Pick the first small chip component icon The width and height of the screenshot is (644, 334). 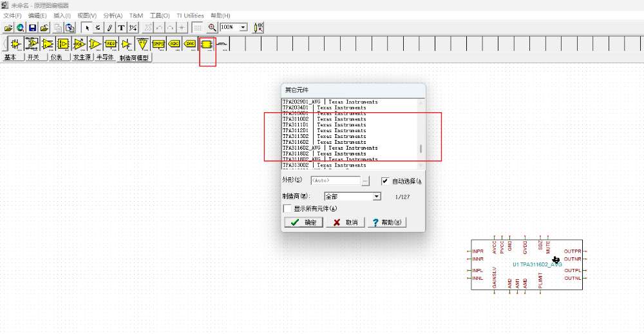pyautogui.click(x=15, y=43)
